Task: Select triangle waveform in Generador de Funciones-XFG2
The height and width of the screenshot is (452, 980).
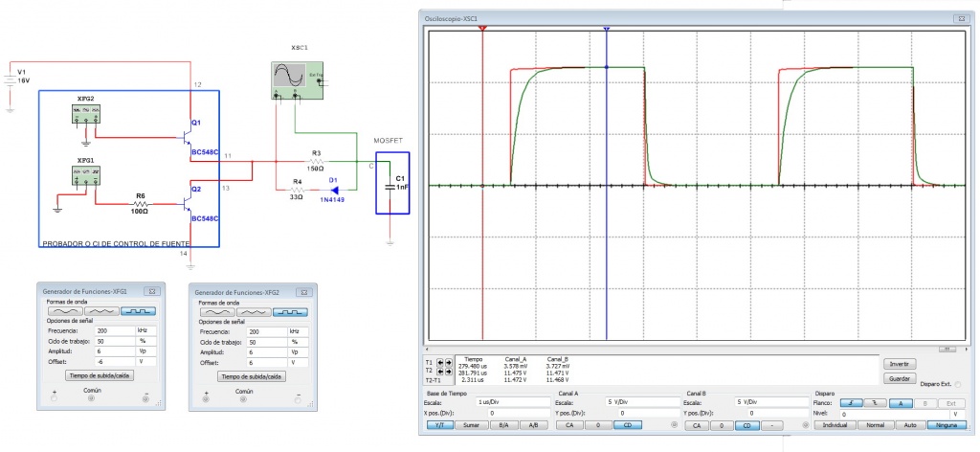Action: tap(253, 312)
